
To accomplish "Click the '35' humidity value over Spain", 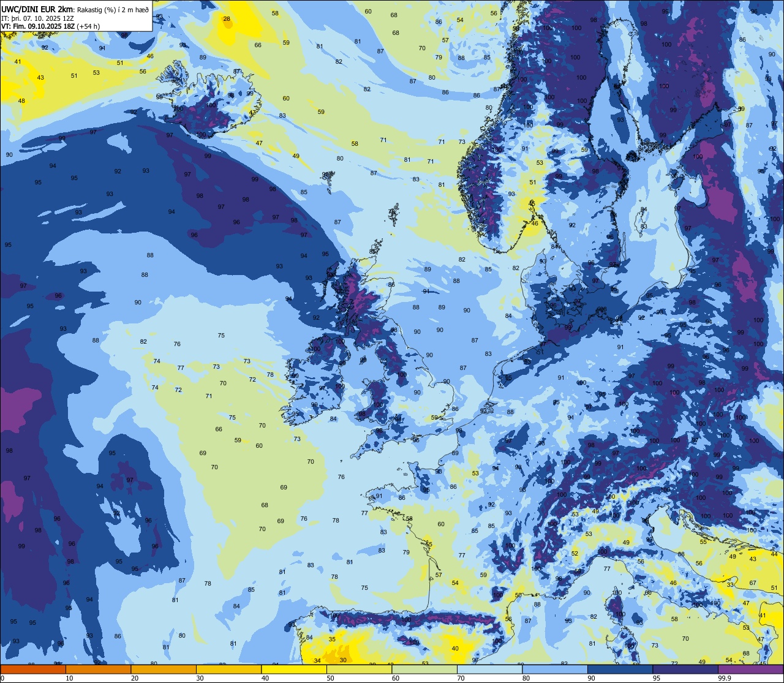I will 332,639.
